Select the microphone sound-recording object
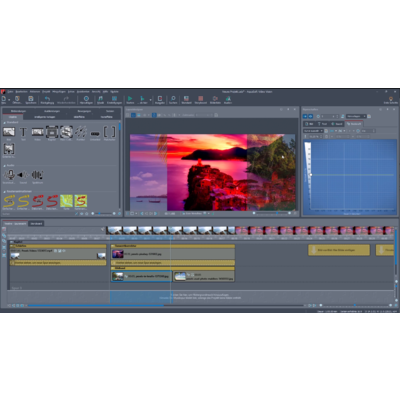Screen dimensions: 400x400 (x=10, y=175)
